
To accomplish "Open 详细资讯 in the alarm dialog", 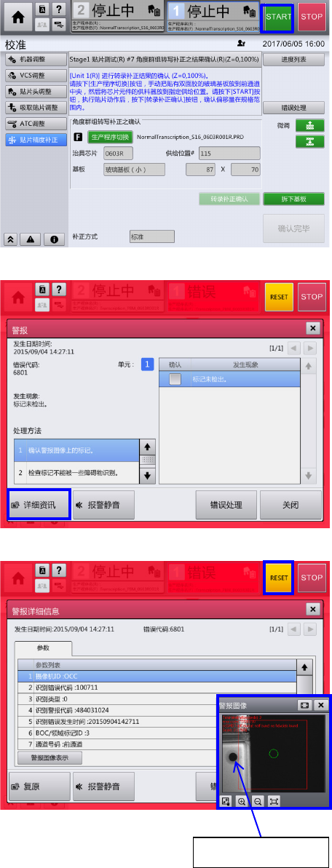I will pos(39,505).
